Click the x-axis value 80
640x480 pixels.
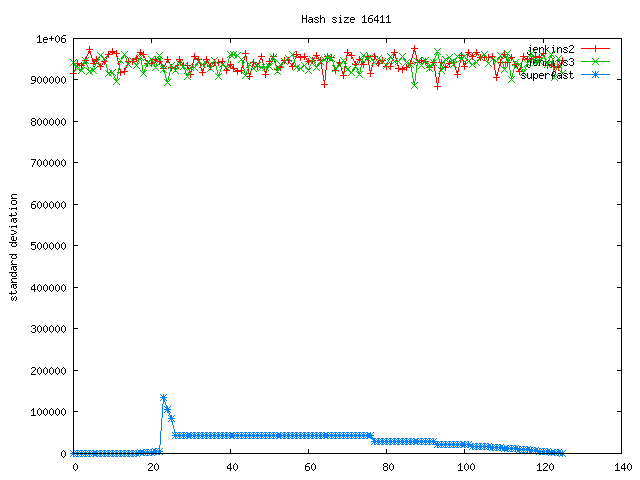(x=388, y=467)
